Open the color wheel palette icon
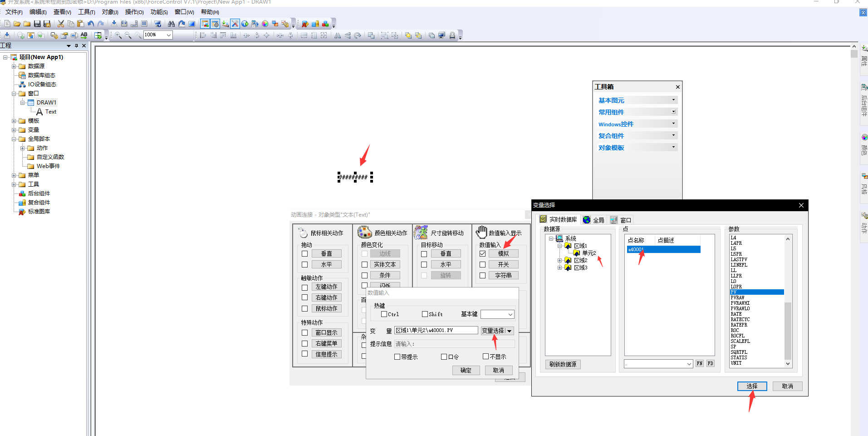 click(x=265, y=24)
